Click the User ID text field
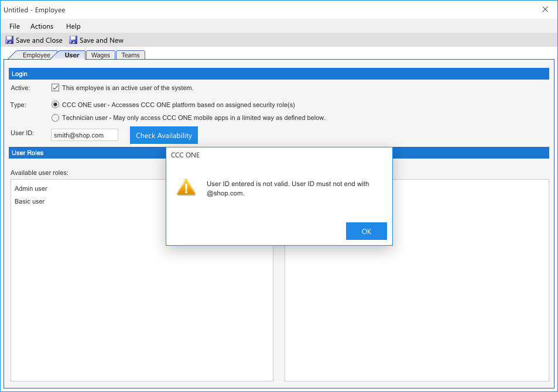The height and width of the screenshot is (392, 558). (x=84, y=135)
